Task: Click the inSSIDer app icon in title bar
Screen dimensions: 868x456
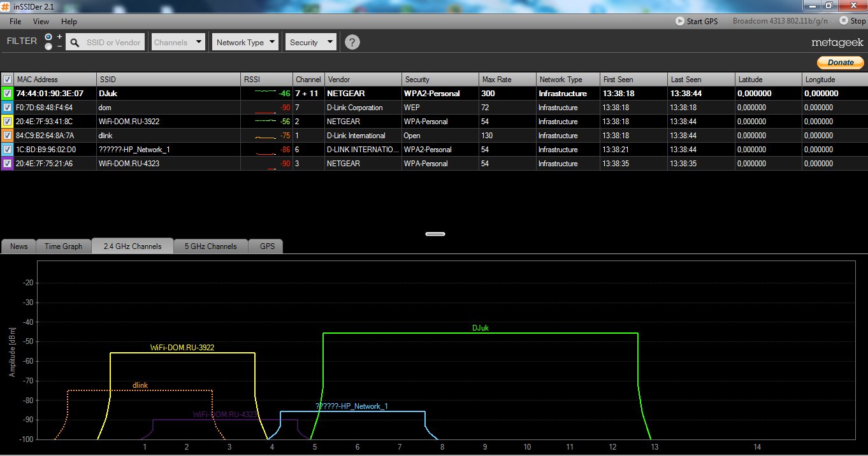Action: [6, 6]
